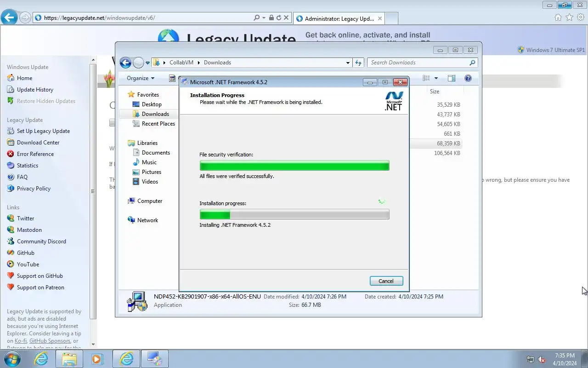Screen dimensions: 588x368
Task: Refresh the Downloads folder view
Action: tap(358, 63)
